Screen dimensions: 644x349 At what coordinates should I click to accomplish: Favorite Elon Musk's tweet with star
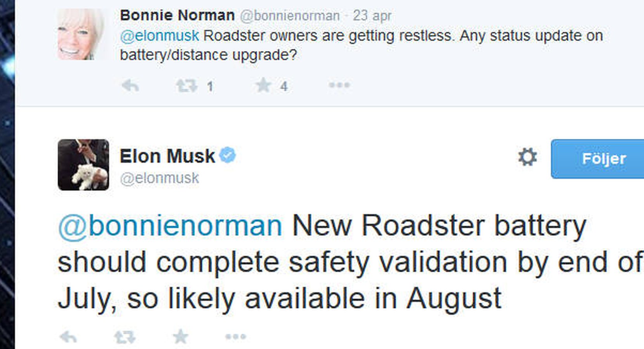(180, 336)
